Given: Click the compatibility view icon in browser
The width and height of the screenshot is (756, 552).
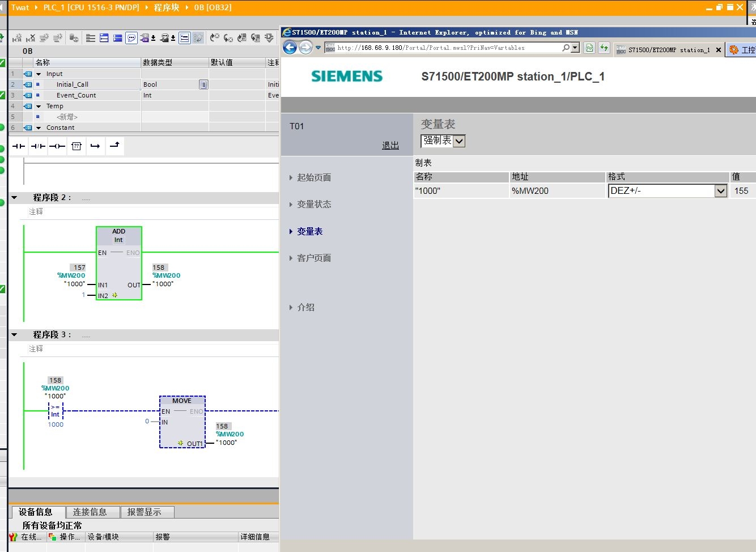Looking at the screenshot, I should [589, 48].
